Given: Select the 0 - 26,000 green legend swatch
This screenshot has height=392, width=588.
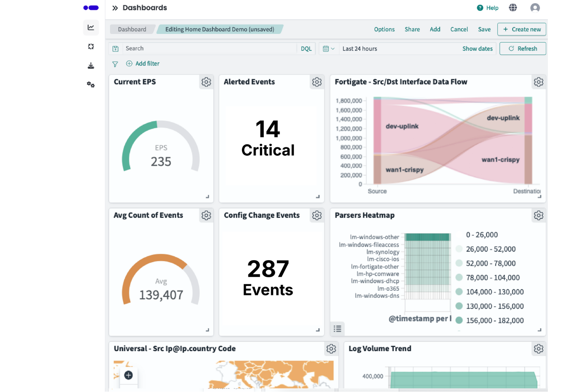Looking at the screenshot, I should pyautogui.click(x=459, y=235).
